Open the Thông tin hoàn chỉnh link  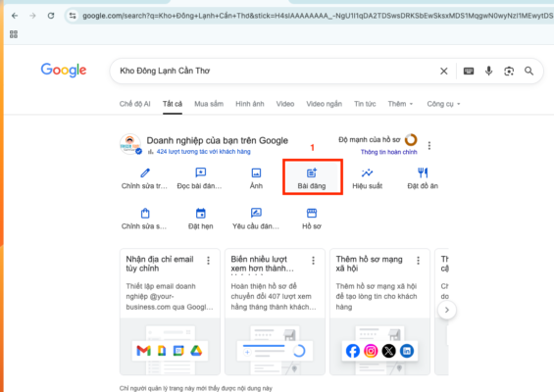tap(388, 152)
